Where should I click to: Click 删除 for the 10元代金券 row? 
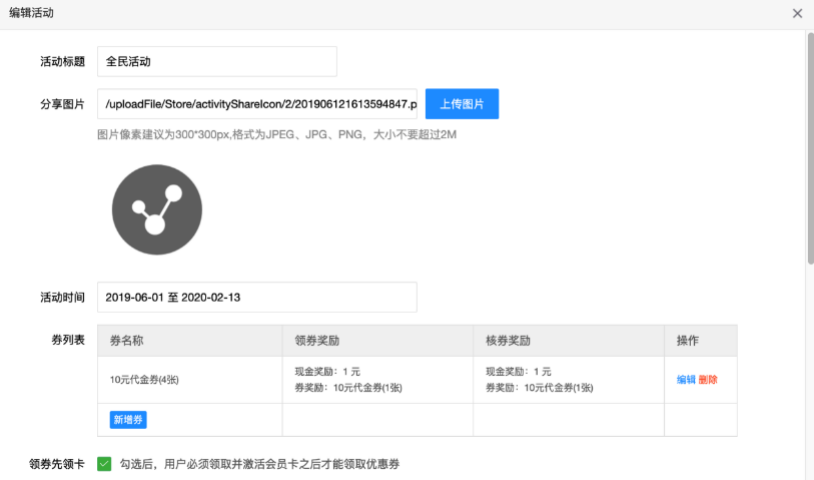click(708, 380)
